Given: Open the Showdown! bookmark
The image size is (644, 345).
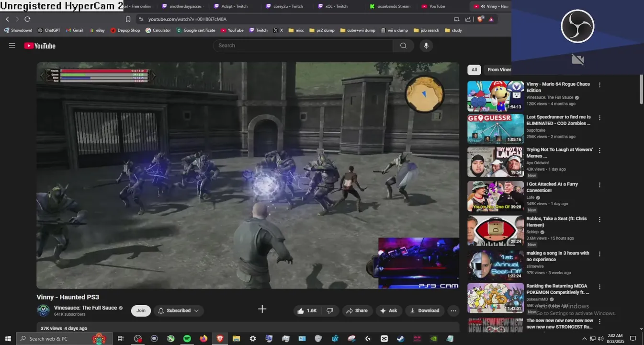Looking at the screenshot, I should pos(18,30).
